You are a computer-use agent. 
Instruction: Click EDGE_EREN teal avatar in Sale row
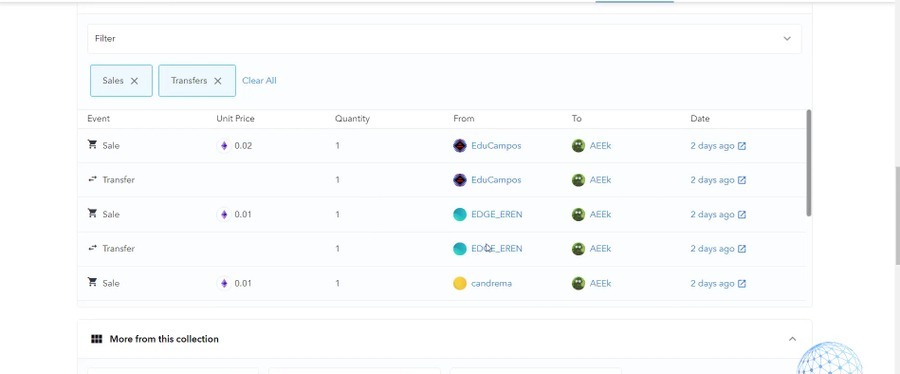tap(460, 215)
